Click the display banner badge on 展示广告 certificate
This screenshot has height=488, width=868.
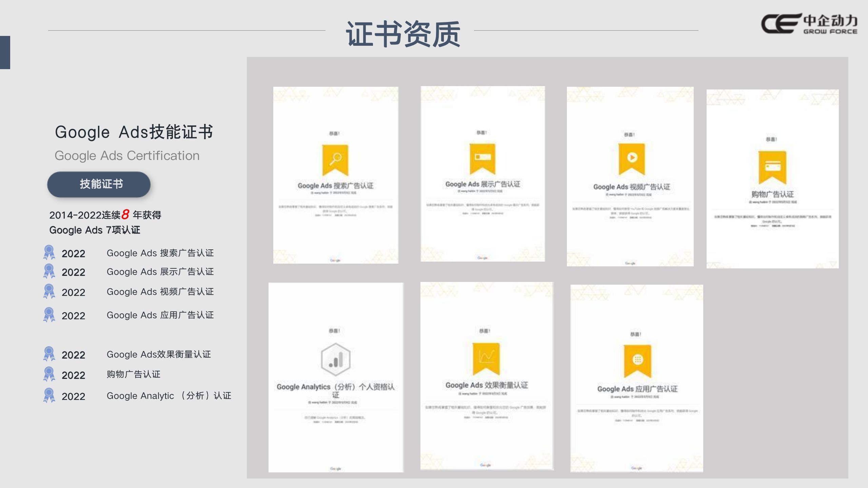click(482, 159)
